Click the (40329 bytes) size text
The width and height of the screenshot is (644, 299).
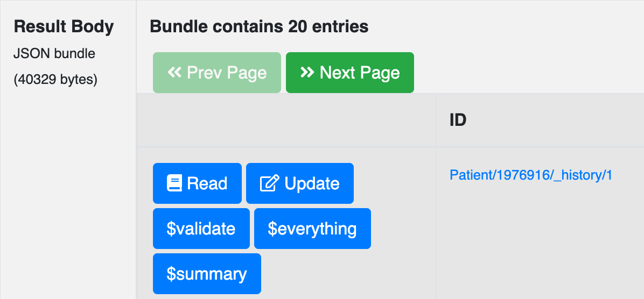[x=55, y=80]
